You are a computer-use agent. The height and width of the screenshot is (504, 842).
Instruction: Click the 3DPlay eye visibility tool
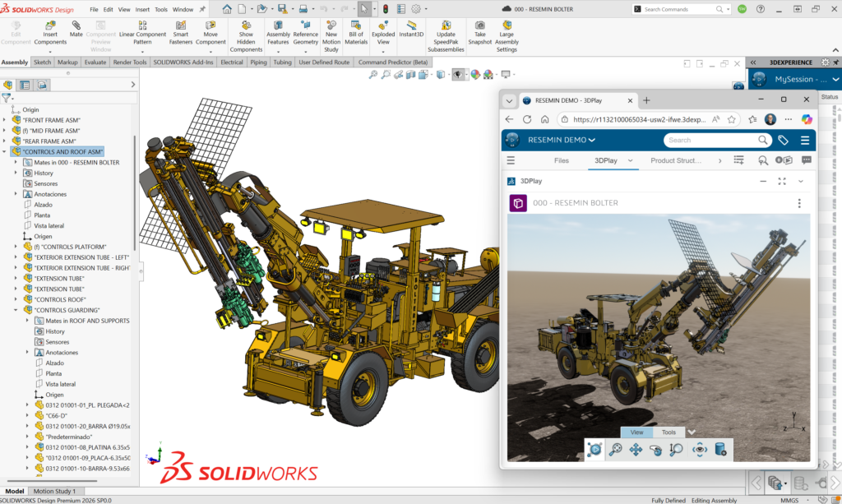[x=699, y=450]
